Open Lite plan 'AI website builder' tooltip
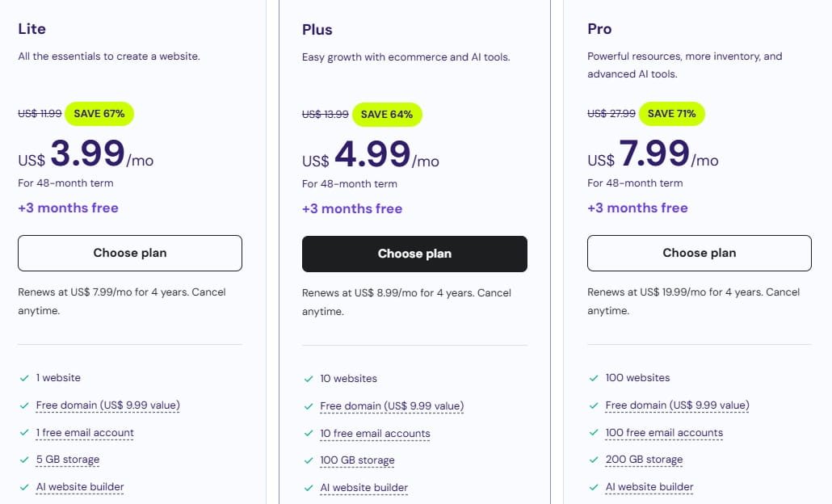832x504 pixels. click(x=80, y=487)
